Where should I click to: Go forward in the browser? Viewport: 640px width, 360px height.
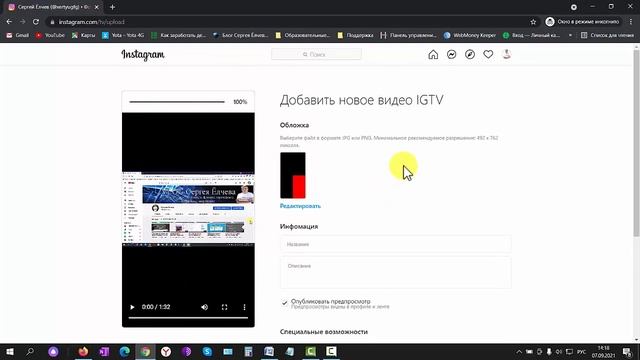(22, 22)
